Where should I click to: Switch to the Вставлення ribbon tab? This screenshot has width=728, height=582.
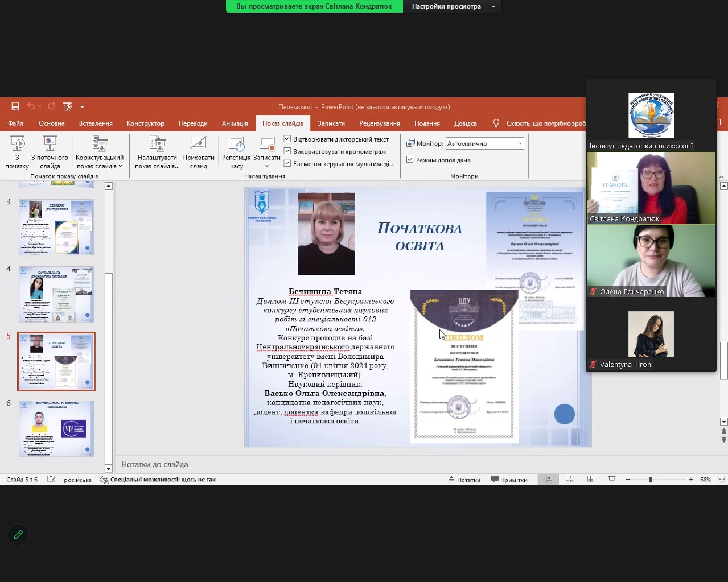pyautogui.click(x=96, y=123)
